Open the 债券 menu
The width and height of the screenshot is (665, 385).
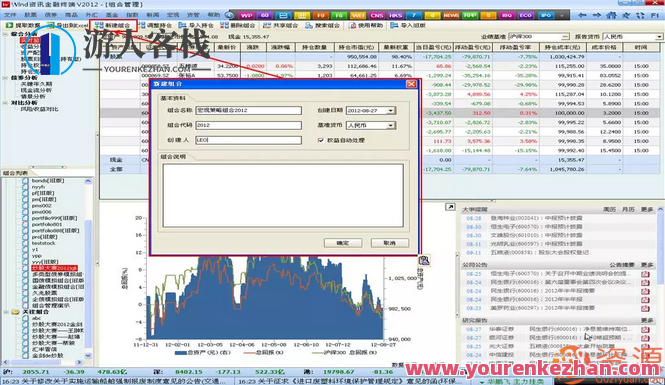tap(50, 15)
